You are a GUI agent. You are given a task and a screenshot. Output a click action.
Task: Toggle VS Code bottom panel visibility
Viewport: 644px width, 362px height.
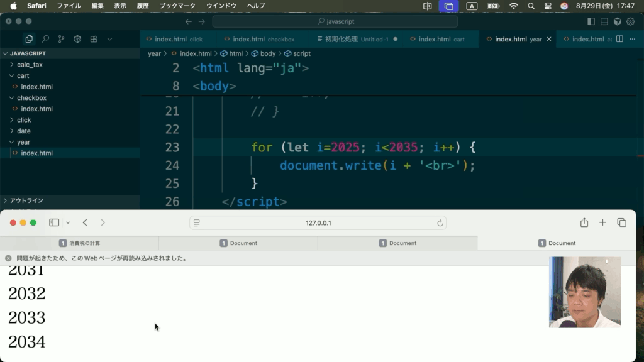[x=604, y=21]
